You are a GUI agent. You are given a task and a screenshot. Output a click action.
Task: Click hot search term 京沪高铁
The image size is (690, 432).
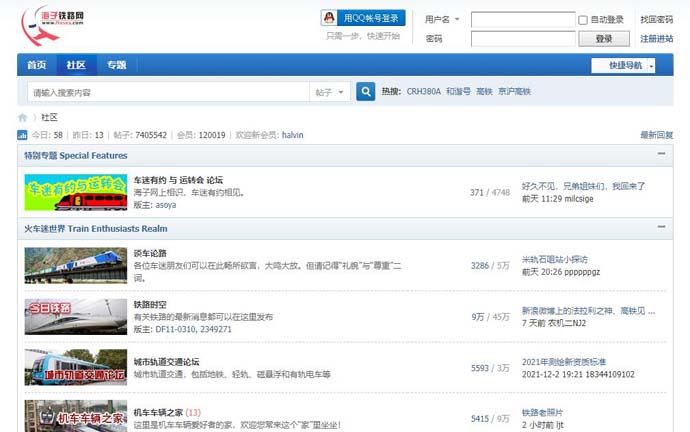pos(514,92)
